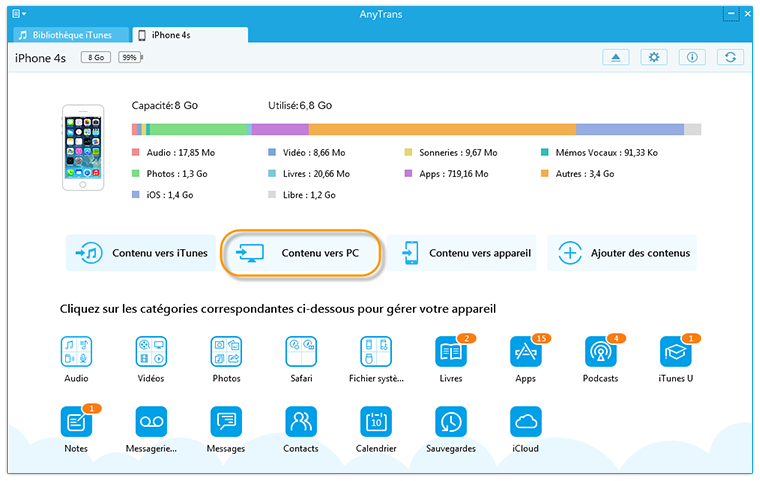Screen dimensions: 760x481
Task: Open the Photos category
Action: click(226, 352)
